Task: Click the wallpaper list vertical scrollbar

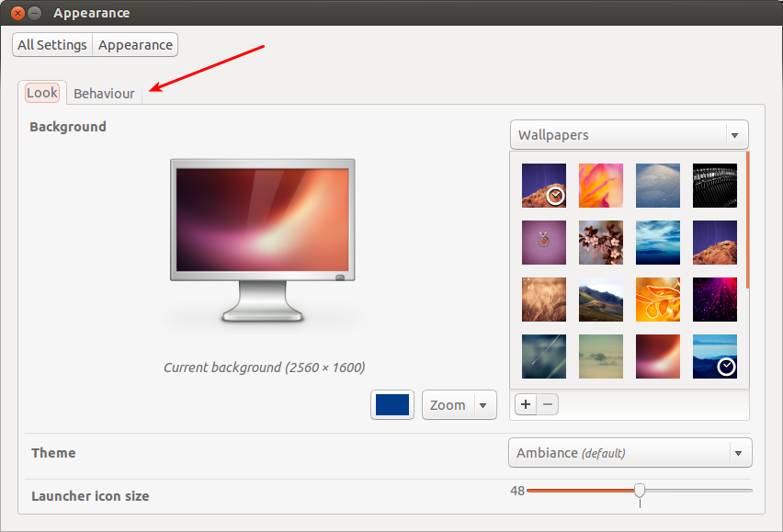Action: click(x=747, y=221)
